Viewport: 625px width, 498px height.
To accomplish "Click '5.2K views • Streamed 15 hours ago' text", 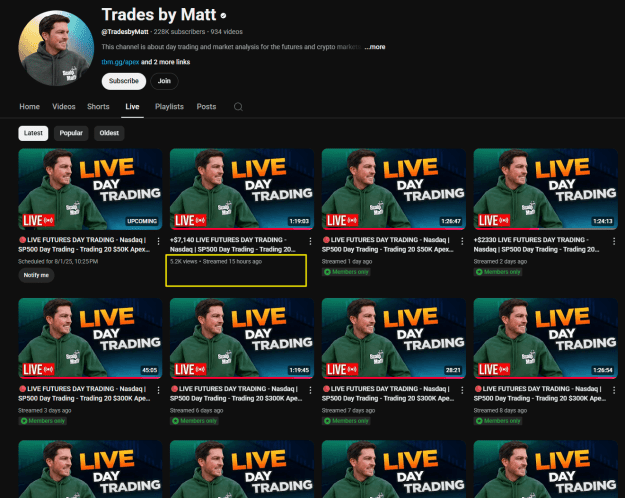I will point(216,262).
